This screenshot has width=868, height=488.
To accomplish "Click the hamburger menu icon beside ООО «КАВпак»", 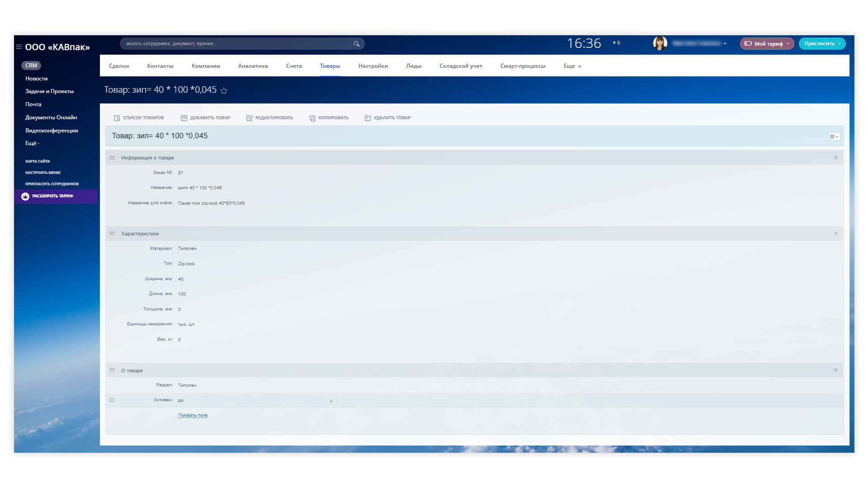I will (19, 47).
